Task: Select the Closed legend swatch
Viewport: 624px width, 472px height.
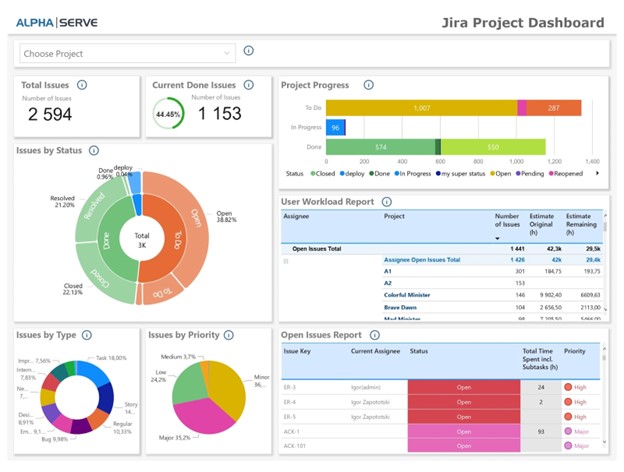Action: (313, 174)
